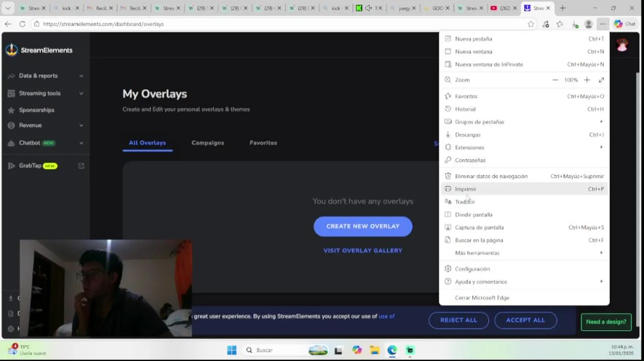Image resolution: width=644 pixels, height=361 pixels.
Task: Open a new tab with plus button
Action: coord(562,8)
